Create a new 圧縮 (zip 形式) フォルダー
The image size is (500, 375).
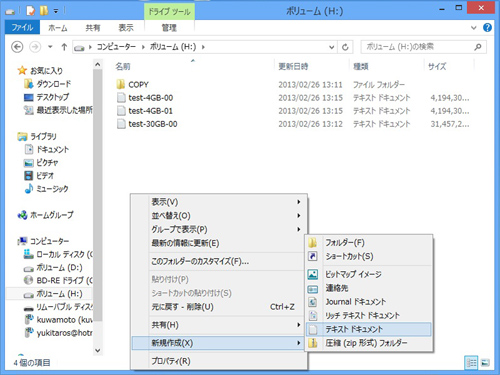[369, 343]
